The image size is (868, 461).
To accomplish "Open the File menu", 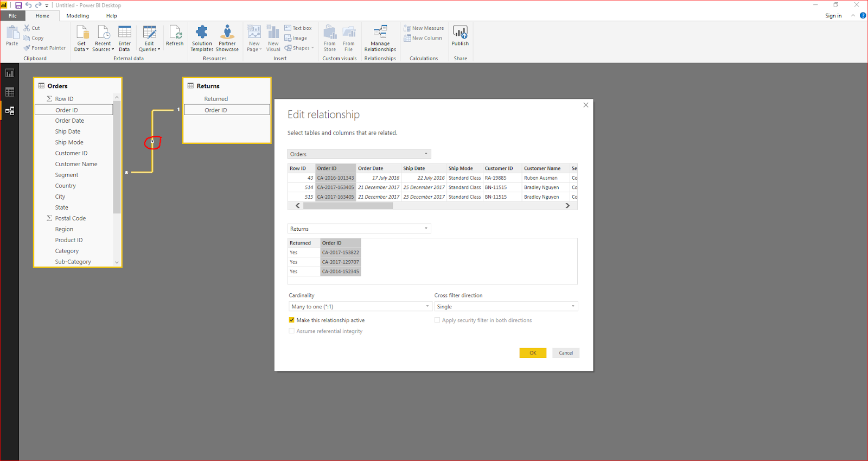I will (x=12, y=16).
